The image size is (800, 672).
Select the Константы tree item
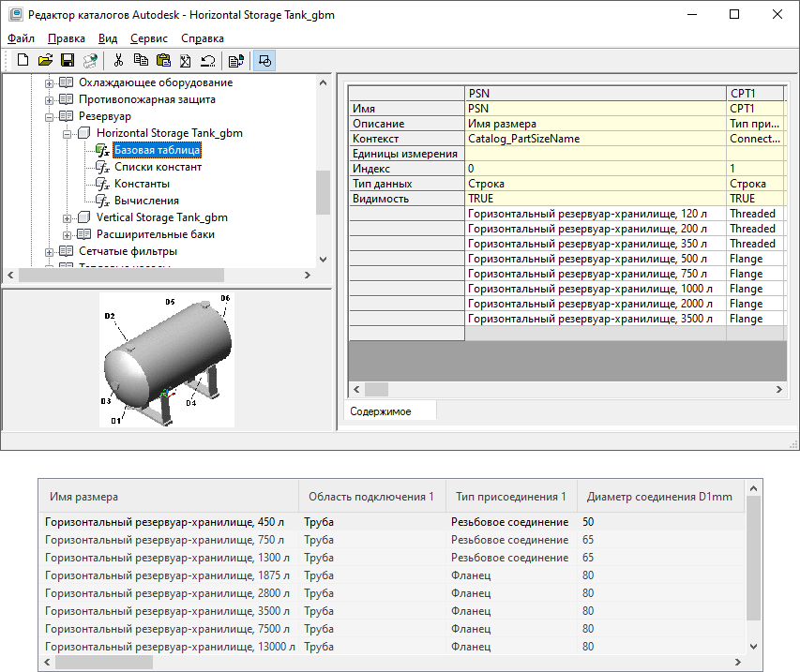(142, 184)
